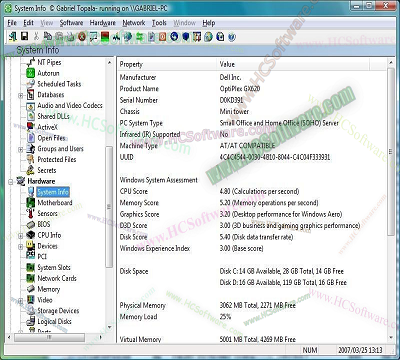Click the System Slots icon
Viewport: 400px width, 360px height.
coord(31,267)
